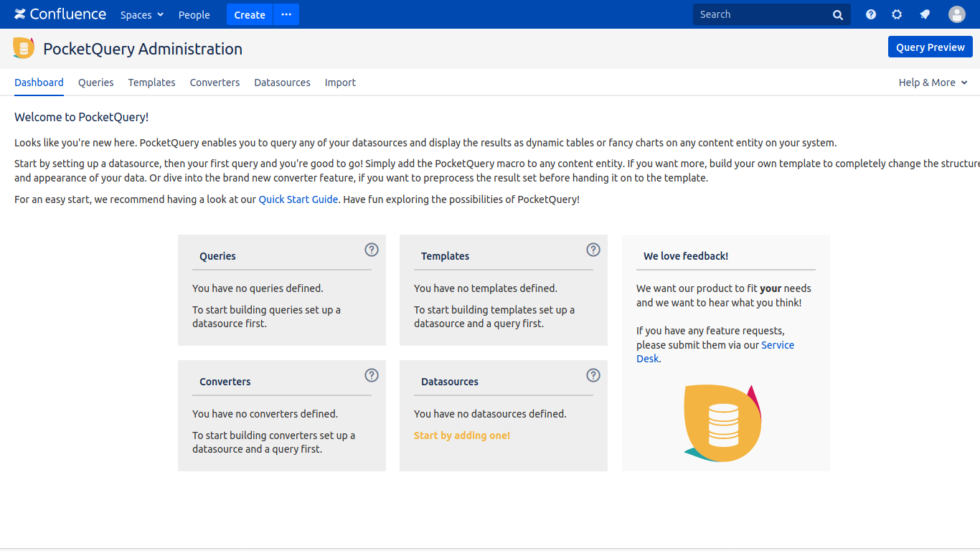Click the help icon on Queries card

pyautogui.click(x=372, y=250)
